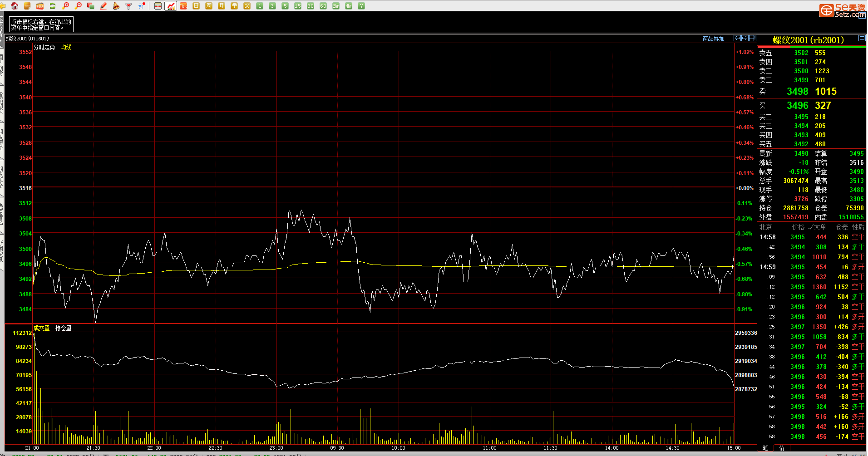Zoom in with the plus magnifier

(65, 6)
